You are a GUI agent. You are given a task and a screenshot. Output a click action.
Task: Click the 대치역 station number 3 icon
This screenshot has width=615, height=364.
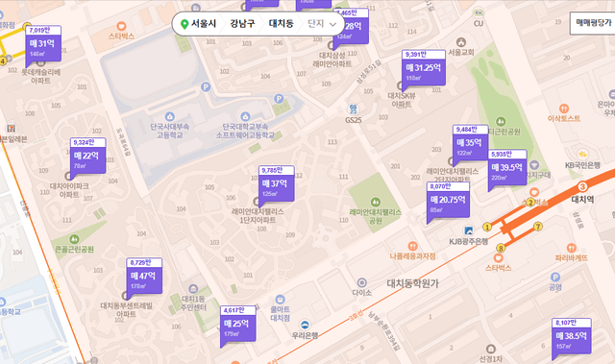pyautogui.click(x=582, y=186)
